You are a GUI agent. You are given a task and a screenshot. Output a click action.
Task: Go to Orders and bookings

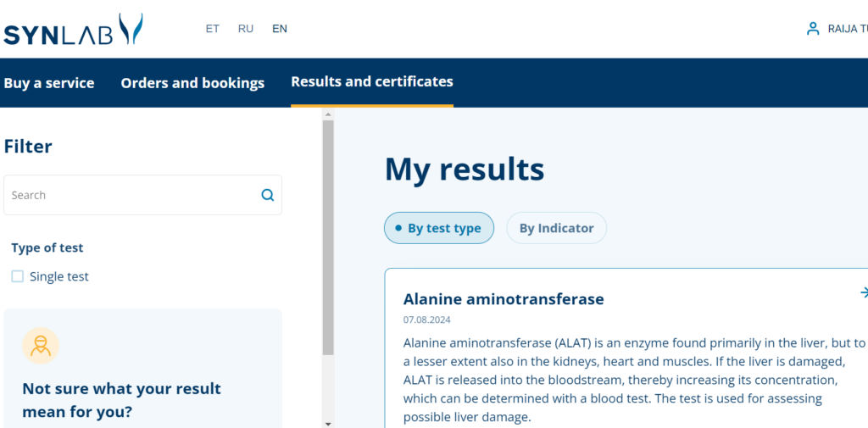coord(192,83)
